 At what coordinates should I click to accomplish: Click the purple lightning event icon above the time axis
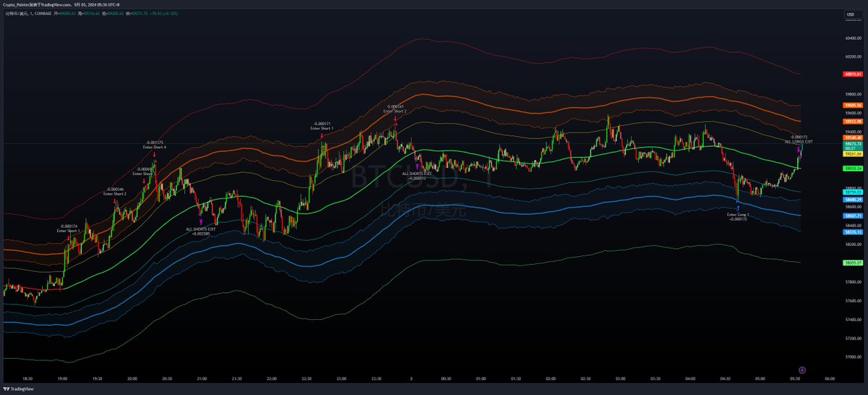tap(801, 370)
